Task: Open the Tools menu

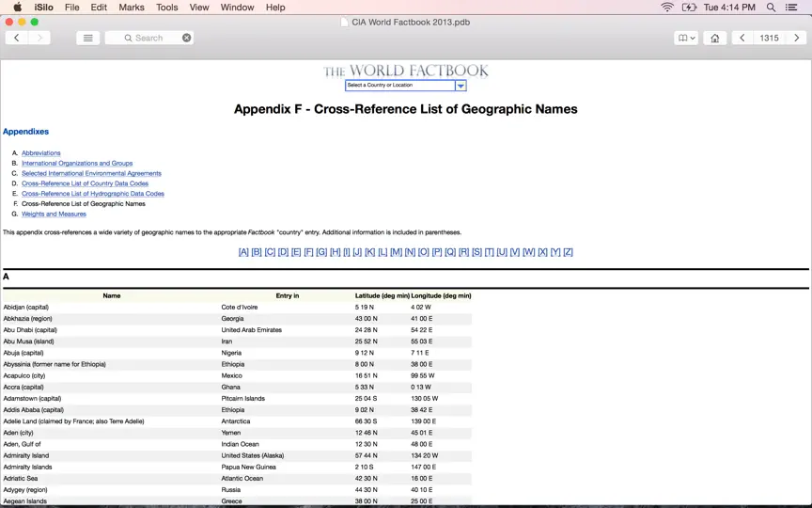Action: (x=166, y=8)
